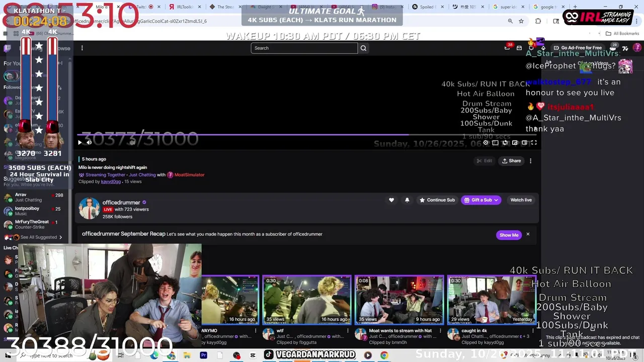Image resolution: width=644 pixels, height=362 pixels.
Task: Open the clip player settings gear
Action: click(x=486, y=143)
